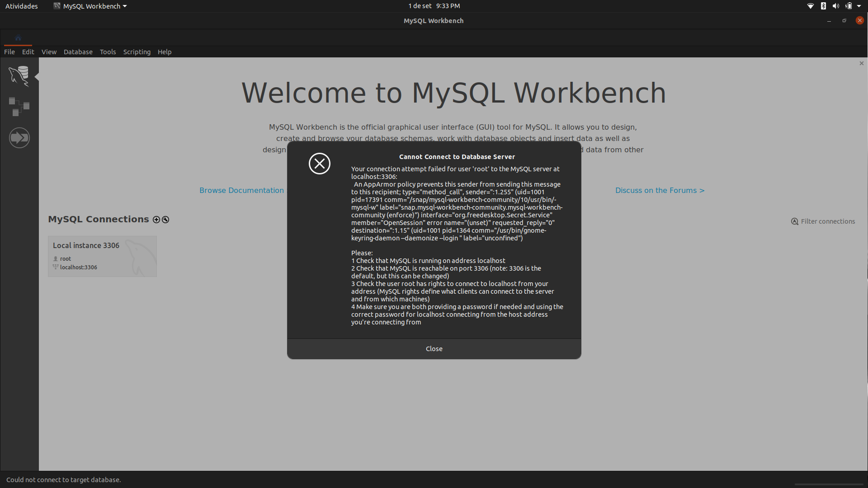Open the Edit menu
Image resolution: width=868 pixels, height=488 pixels.
28,52
